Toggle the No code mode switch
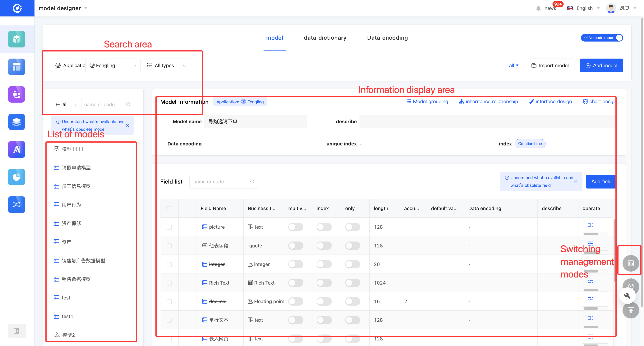Image resolution: width=644 pixels, height=346 pixels. pyautogui.click(x=601, y=38)
